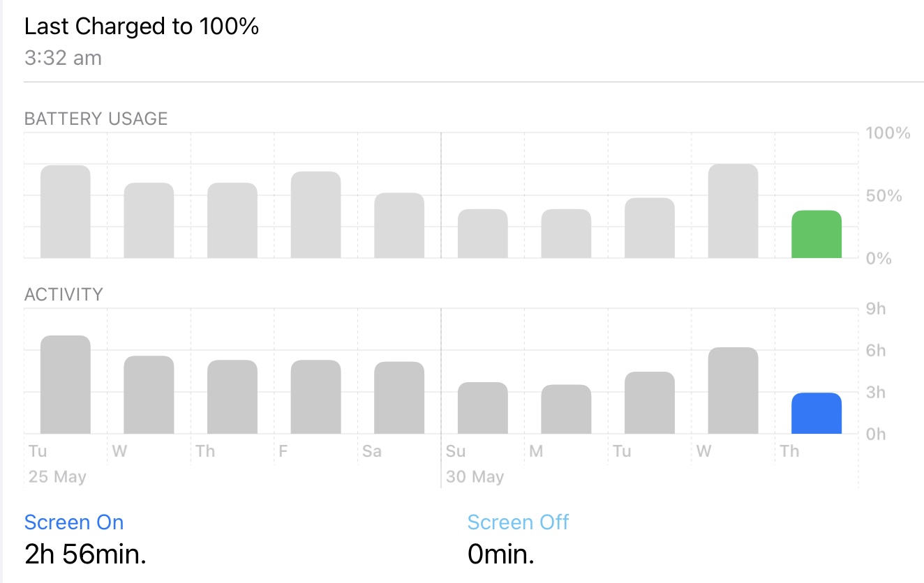
Task: Select Sunday battery usage bar
Action: pyautogui.click(x=482, y=234)
